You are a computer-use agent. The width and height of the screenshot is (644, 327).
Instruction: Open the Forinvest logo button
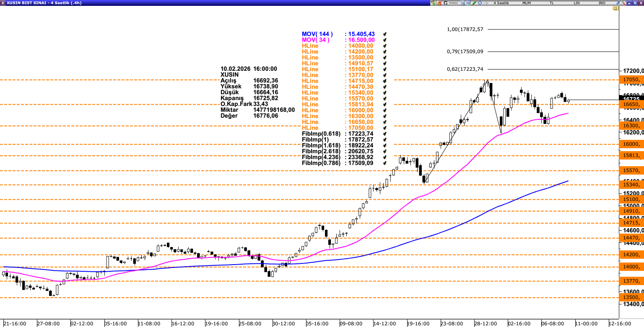coord(451,3)
